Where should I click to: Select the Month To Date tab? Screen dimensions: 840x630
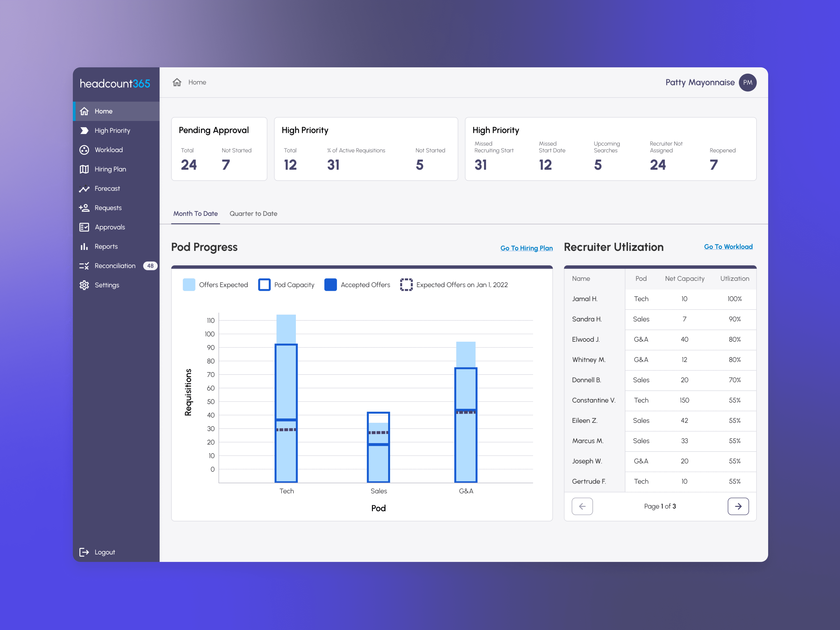[196, 214]
